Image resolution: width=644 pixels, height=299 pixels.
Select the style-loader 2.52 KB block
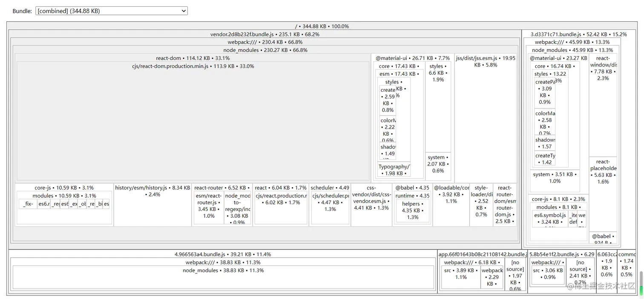tap(481, 205)
